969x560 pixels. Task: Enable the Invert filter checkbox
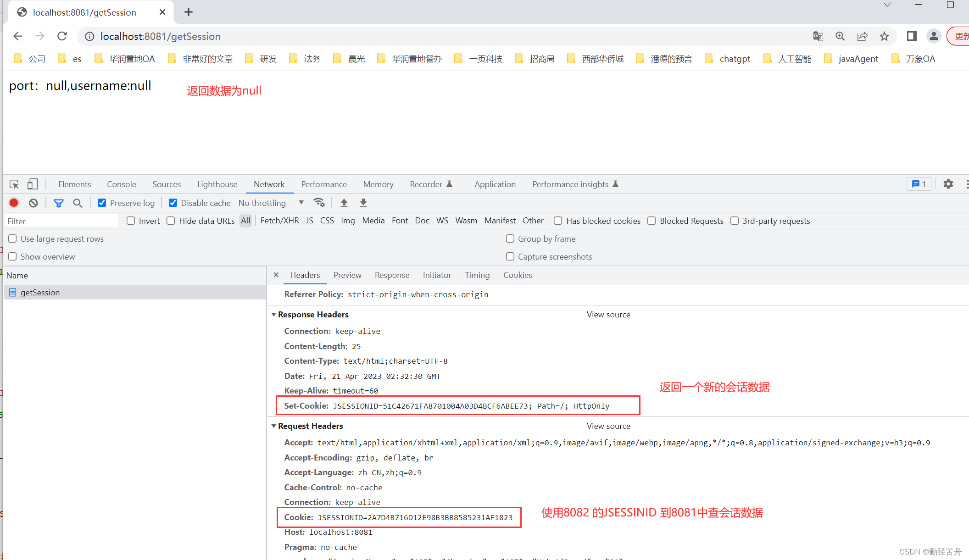[x=131, y=221]
